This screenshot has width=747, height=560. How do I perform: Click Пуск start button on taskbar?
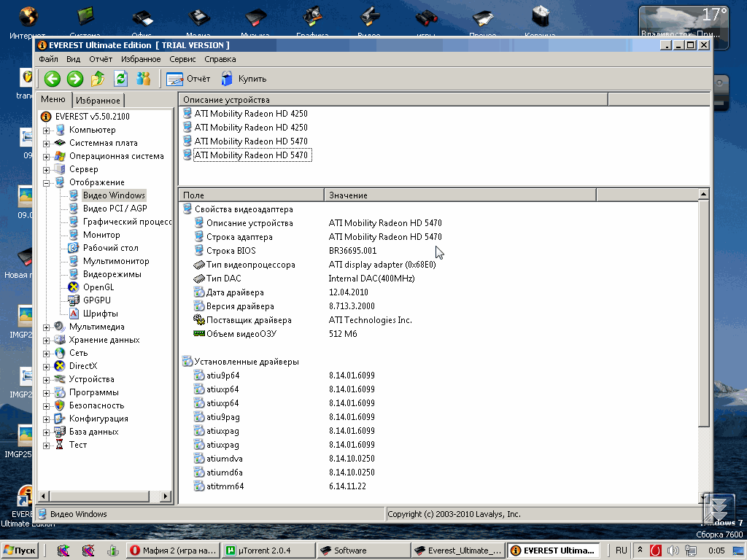click(x=20, y=551)
